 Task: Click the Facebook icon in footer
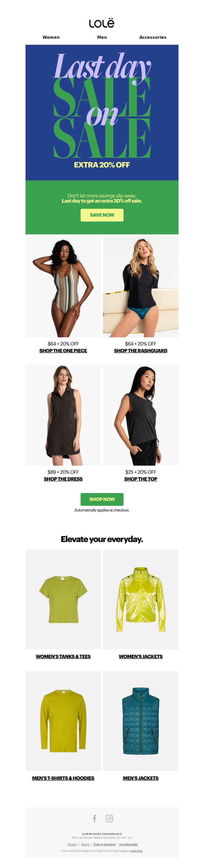[95, 818]
